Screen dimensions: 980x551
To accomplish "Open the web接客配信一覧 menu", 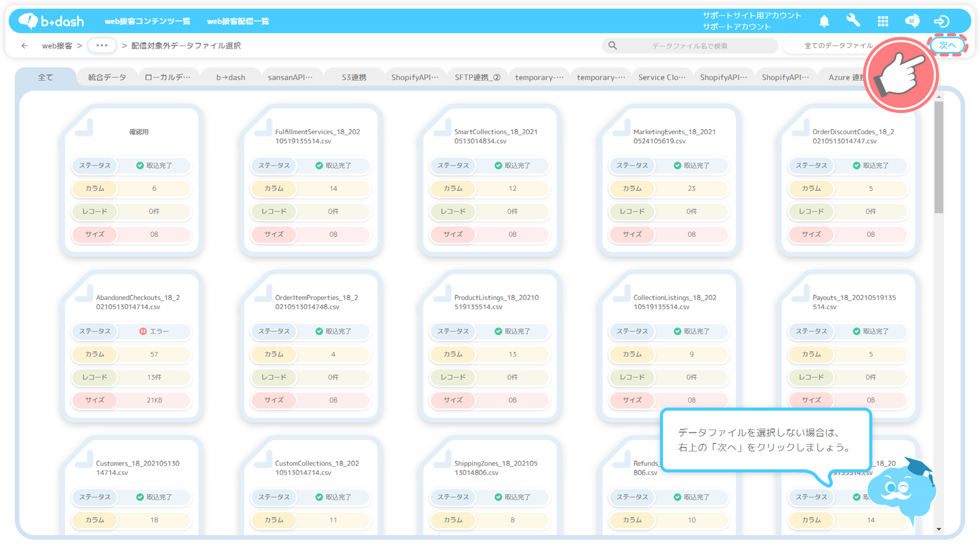I will 237,21.
